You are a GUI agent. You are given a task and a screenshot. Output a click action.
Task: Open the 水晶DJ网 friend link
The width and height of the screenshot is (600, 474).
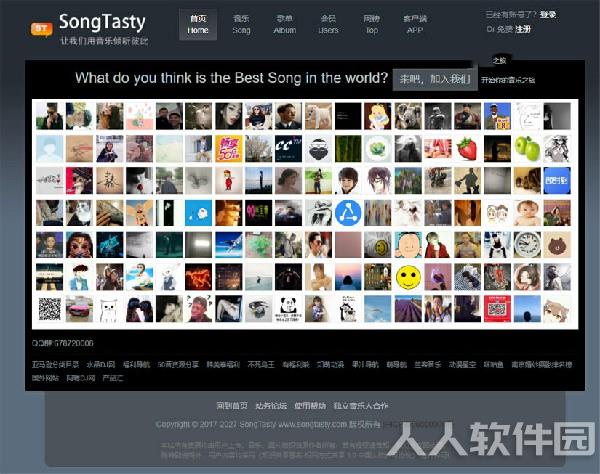click(x=101, y=365)
